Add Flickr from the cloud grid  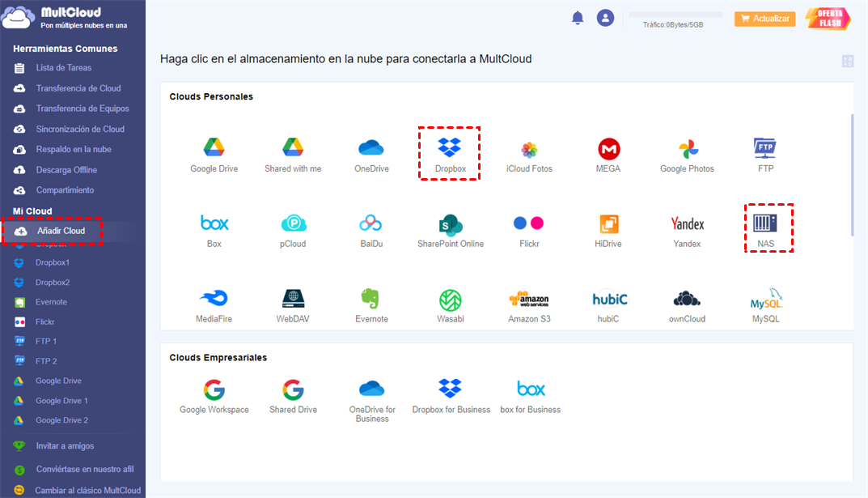point(529,231)
